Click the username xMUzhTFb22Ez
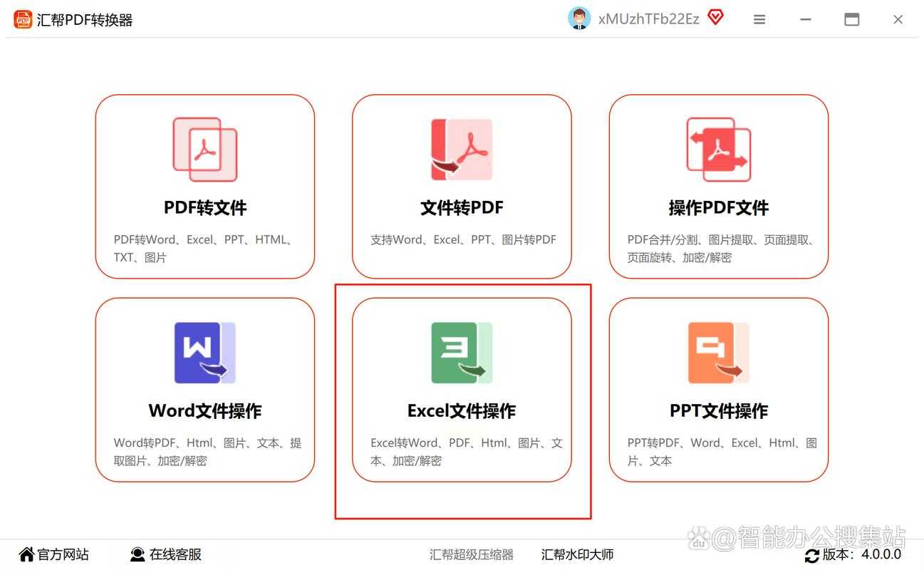Screen dimensions: 924x570 [x=648, y=18]
